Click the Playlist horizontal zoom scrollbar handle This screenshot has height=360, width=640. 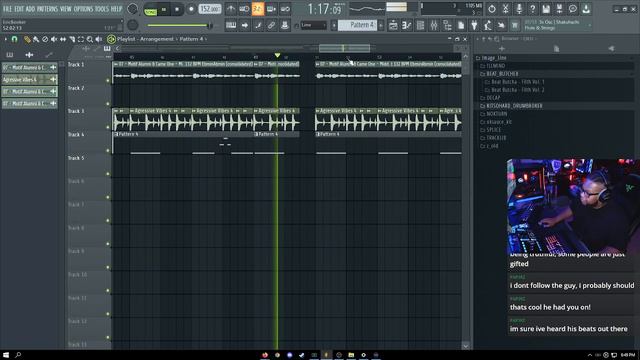(344, 48)
